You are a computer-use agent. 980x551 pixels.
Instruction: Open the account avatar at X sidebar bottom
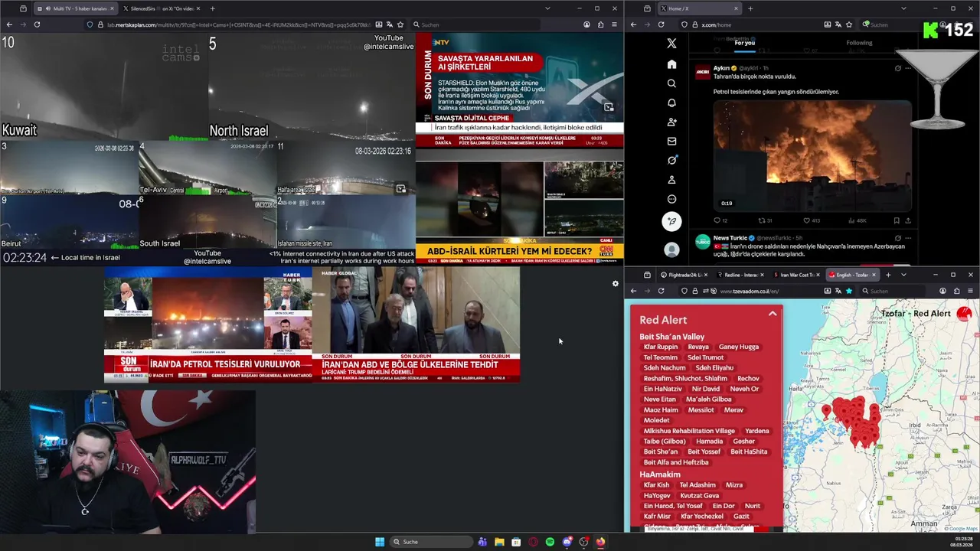(671, 250)
